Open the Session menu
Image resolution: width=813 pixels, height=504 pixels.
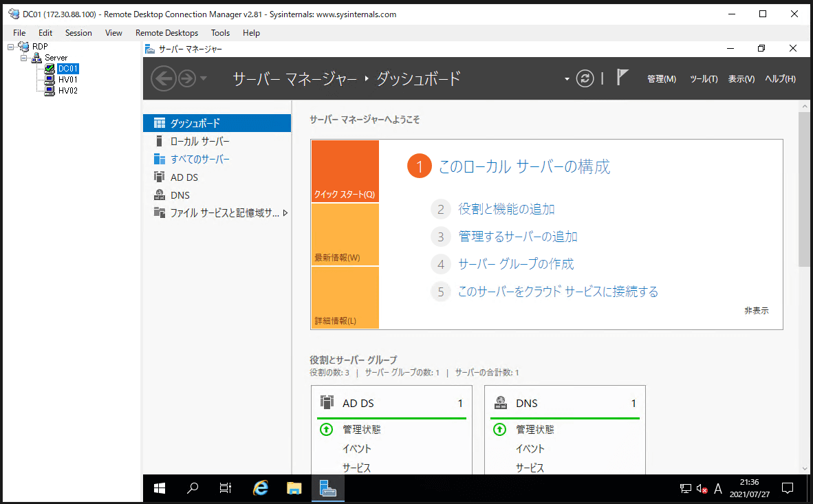coord(78,33)
